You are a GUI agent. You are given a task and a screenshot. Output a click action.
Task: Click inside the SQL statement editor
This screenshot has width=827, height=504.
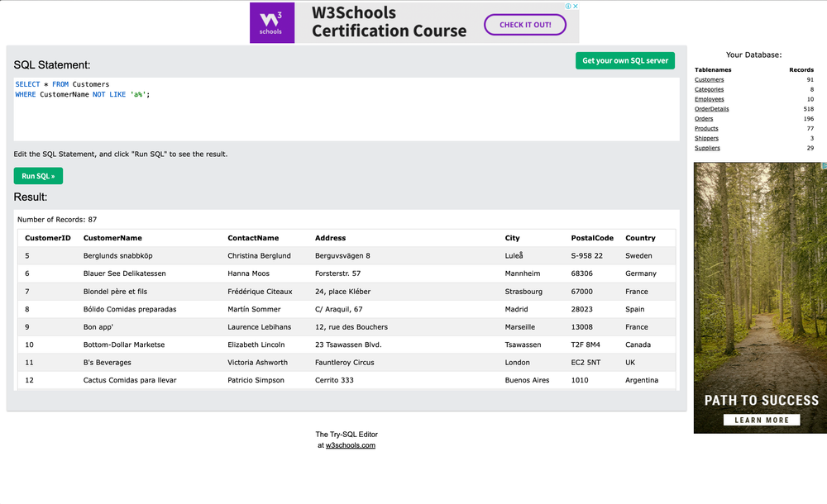(346, 109)
